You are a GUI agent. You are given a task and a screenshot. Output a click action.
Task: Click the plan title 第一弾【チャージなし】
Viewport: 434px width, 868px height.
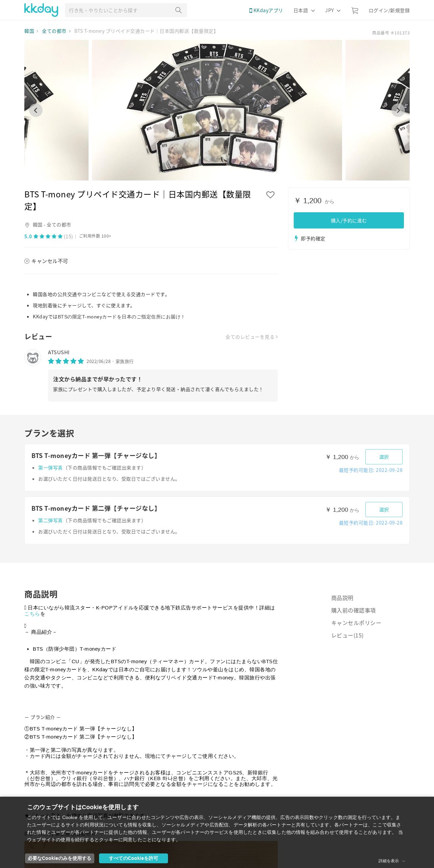95,456
